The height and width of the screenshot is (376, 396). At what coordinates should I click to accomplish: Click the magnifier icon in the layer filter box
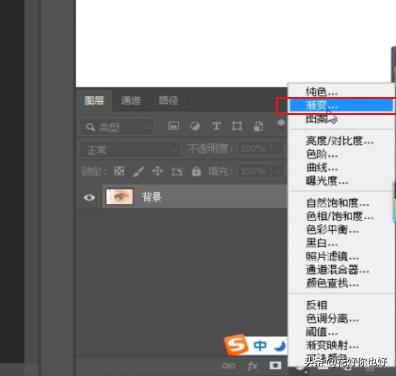(x=90, y=127)
